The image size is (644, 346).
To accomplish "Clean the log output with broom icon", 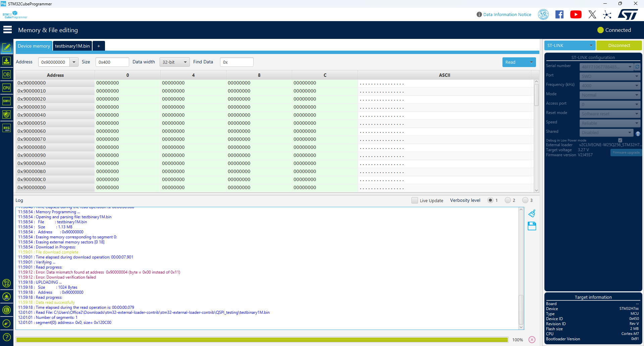I will [532, 213].
